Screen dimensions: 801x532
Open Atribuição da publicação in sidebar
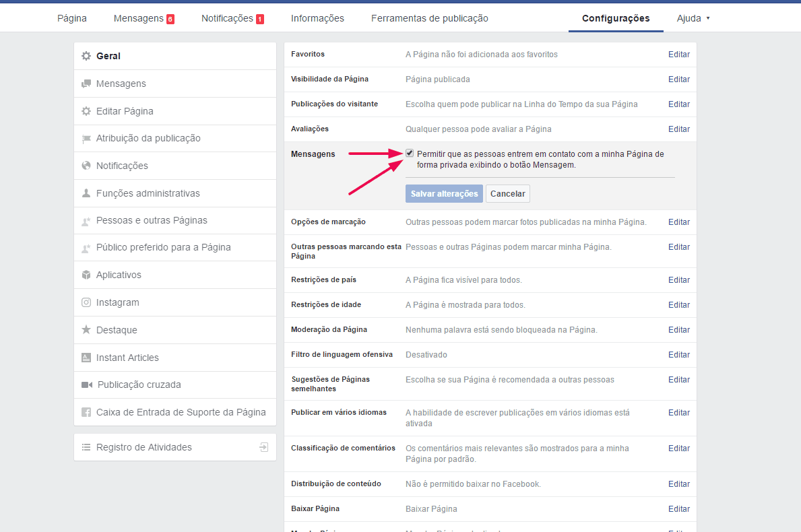click(175, 138)
